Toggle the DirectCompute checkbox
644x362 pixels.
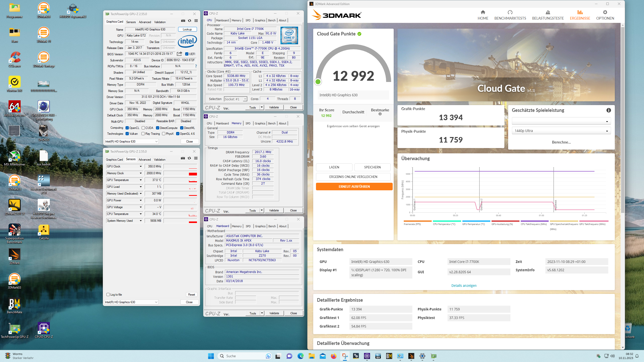click(157, 128)
